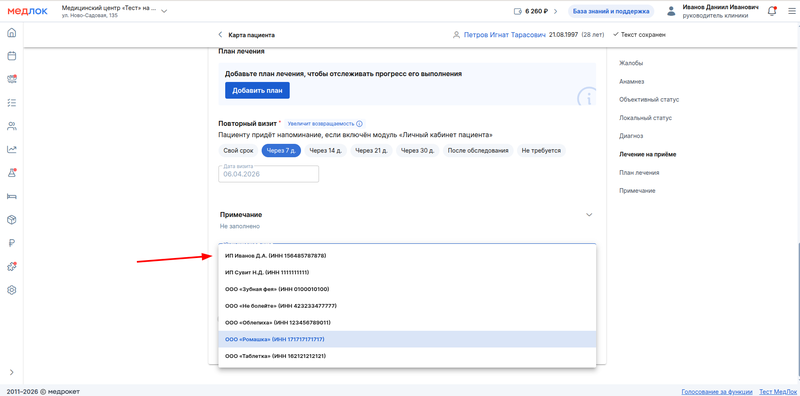This screenshot has width=800, height=396.
Task: Open the laboratory flask icon in sidebar
Action: click(x=12, y=172)
